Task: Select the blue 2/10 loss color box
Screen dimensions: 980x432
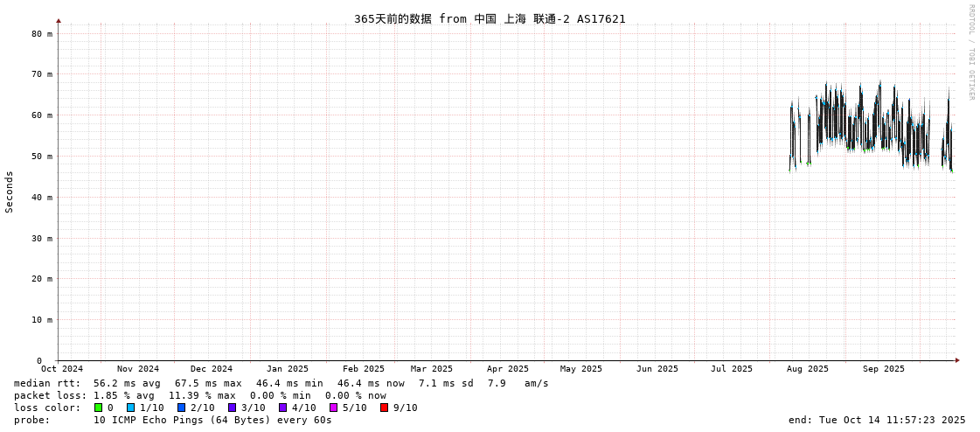Action: (181, 408)
